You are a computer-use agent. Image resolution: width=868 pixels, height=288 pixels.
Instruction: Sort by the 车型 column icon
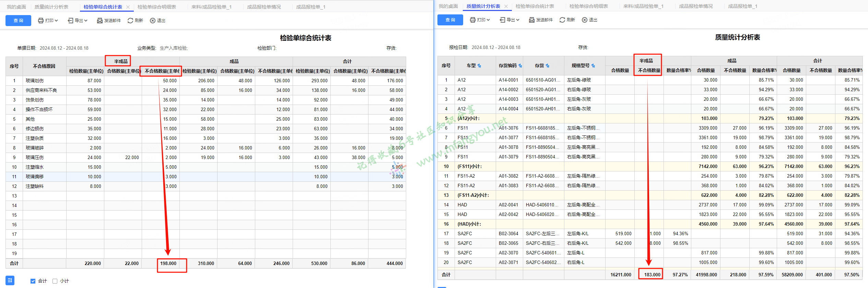(x=479, y=65)
